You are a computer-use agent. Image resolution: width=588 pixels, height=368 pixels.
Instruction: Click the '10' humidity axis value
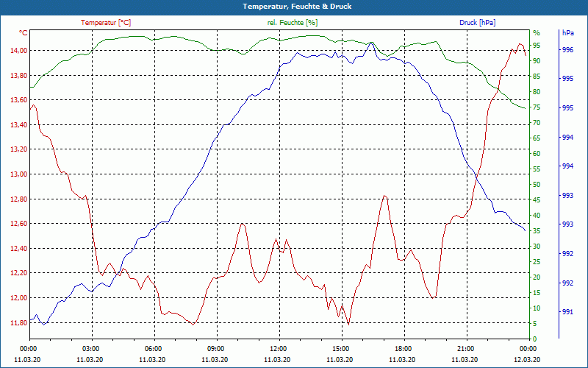tap(537, 308)
